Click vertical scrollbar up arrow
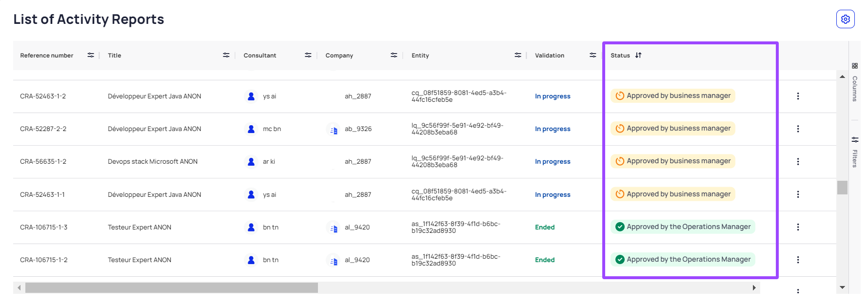Image resolution: width=868 pixels, height=305 pixels. 842,76
